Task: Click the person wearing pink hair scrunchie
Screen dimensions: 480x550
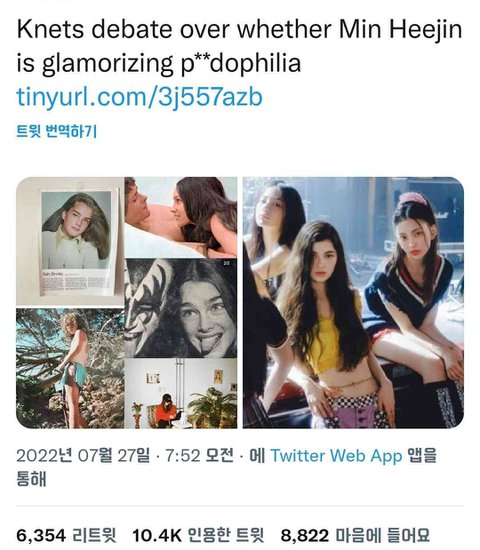Action: [x=416, y=288]
